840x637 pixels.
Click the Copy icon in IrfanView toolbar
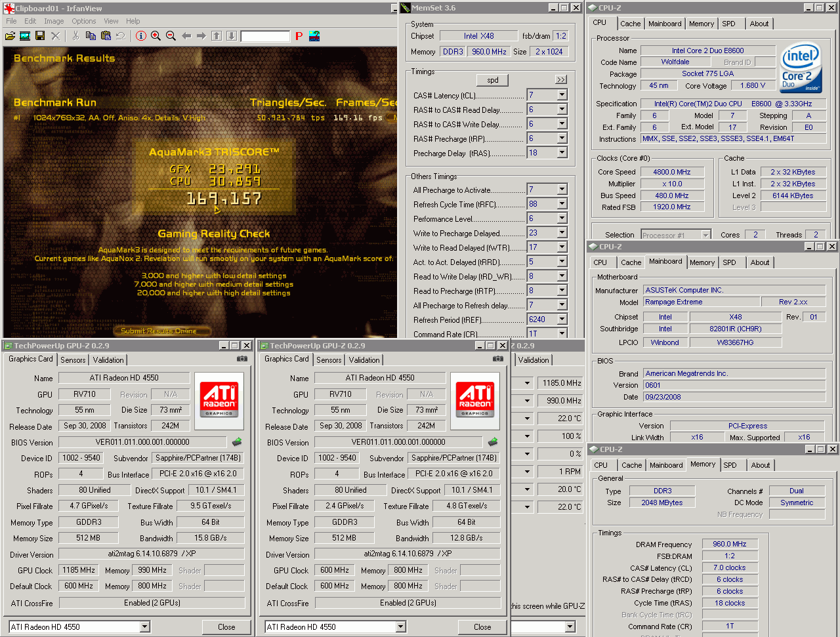tap(91, 36)
